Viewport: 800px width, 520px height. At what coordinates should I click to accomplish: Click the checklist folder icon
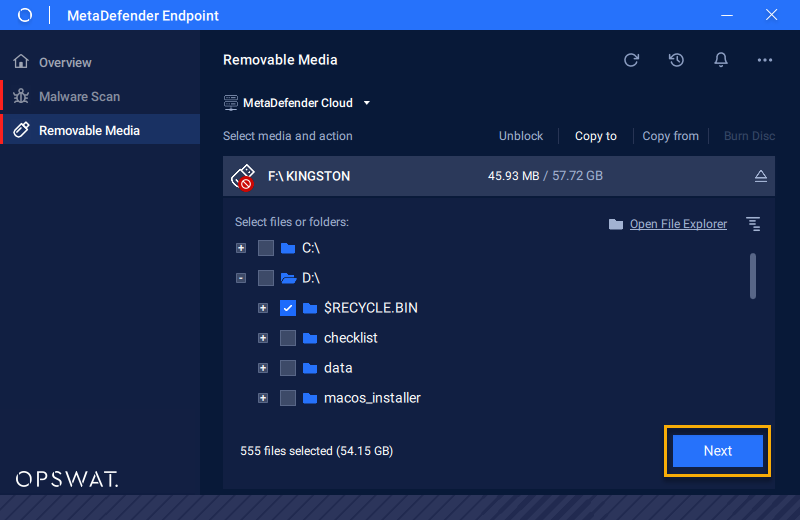[310, 338]
